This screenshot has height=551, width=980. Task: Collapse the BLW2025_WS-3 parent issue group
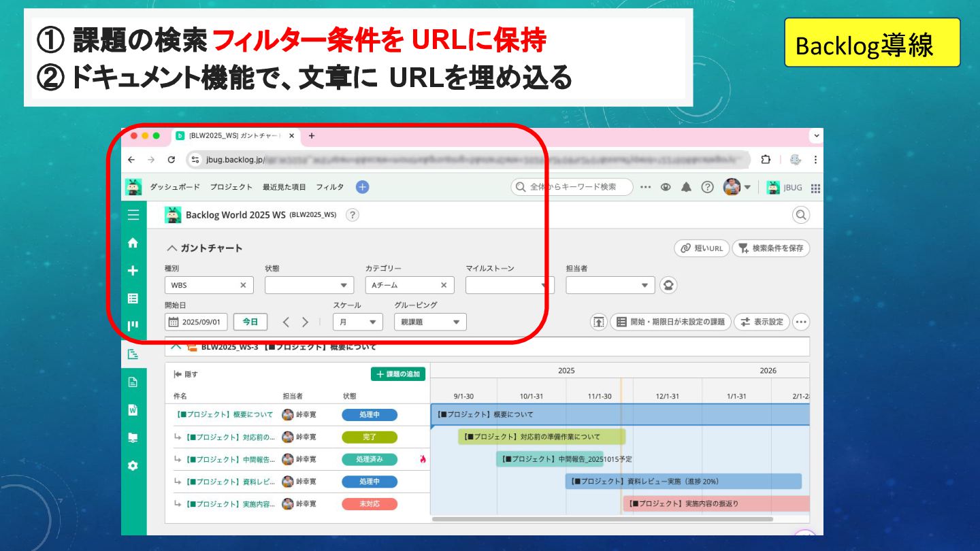pyautogui.click(x=176, y=347)
